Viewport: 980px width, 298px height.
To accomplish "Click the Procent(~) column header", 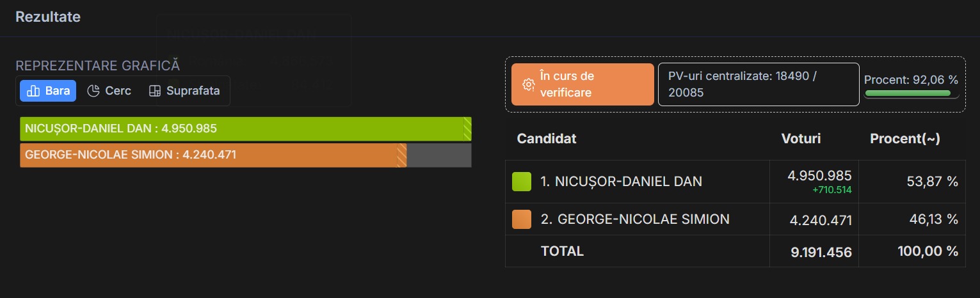I will point(904,139).
